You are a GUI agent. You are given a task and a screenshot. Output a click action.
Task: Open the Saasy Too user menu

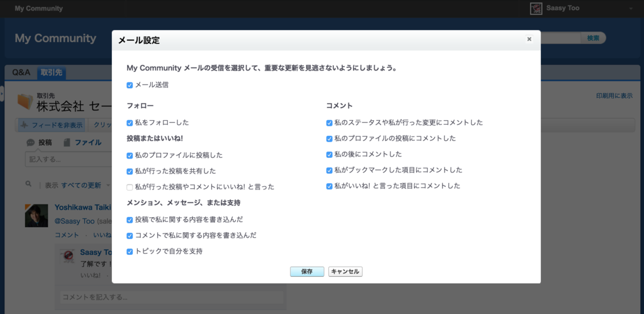click(x=630, y=9)
